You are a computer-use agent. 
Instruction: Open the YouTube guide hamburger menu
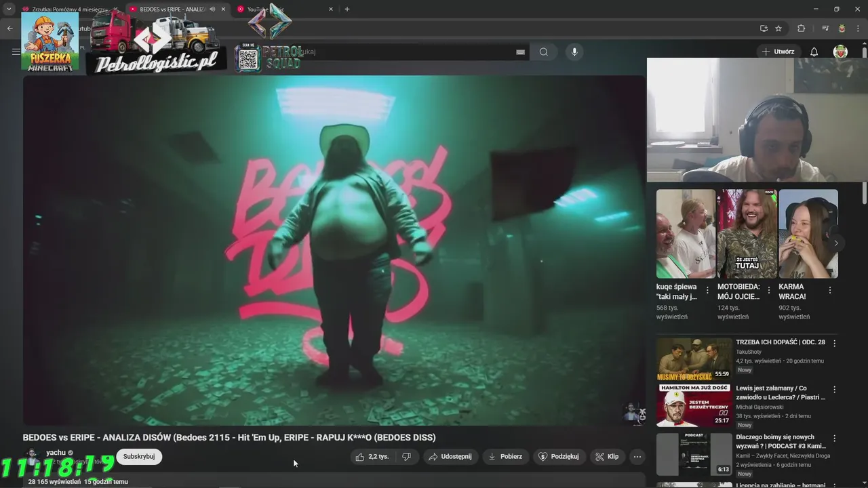tap(16, 52)
